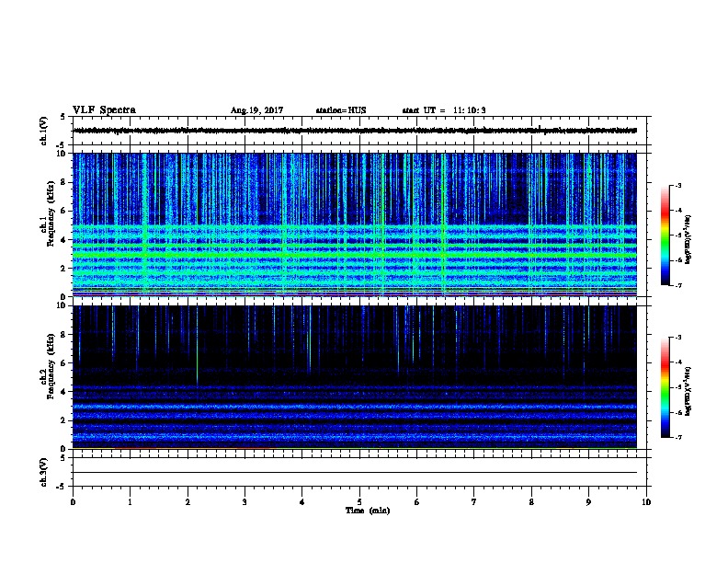728x563 pixels.
Task: Click the "-3" label on ch.1 colorbar
Action: tap(677, 186)
